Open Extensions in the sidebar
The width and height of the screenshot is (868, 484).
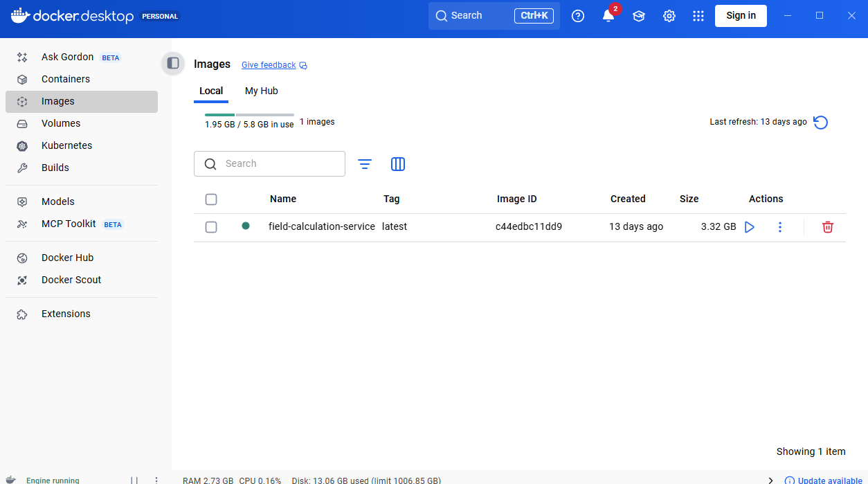tap(82, 314)
